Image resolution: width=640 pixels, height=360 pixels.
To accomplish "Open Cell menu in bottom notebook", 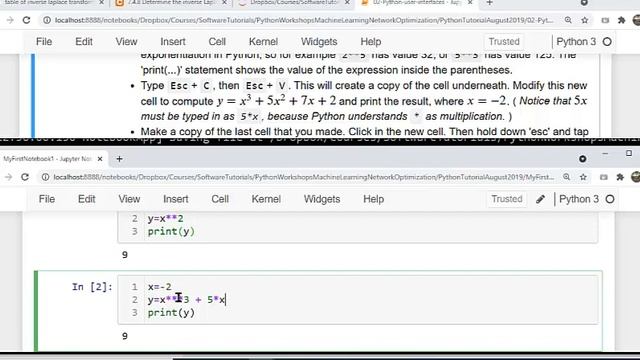I will (x=220, y=199).
